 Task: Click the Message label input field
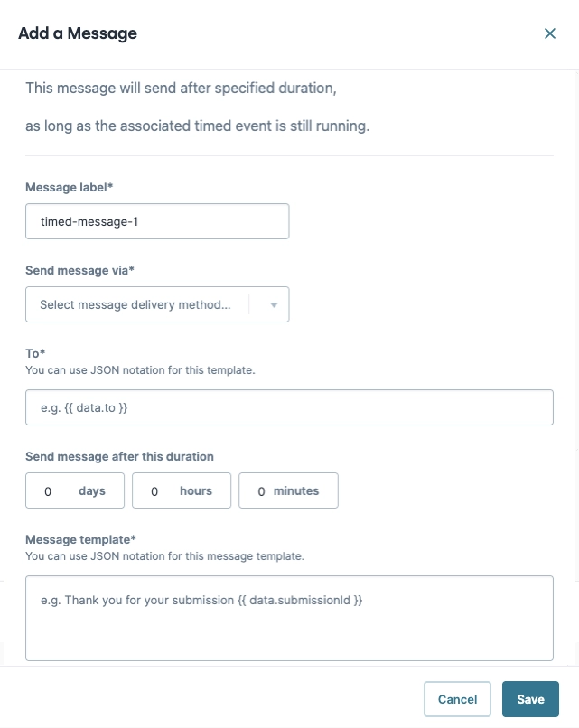coord(157,220)
